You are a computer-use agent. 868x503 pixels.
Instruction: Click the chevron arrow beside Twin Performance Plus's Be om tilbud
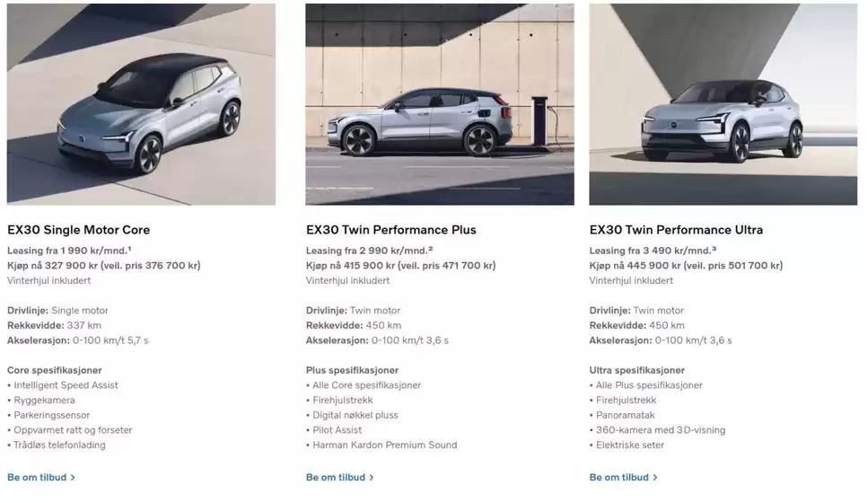(372, 478)
